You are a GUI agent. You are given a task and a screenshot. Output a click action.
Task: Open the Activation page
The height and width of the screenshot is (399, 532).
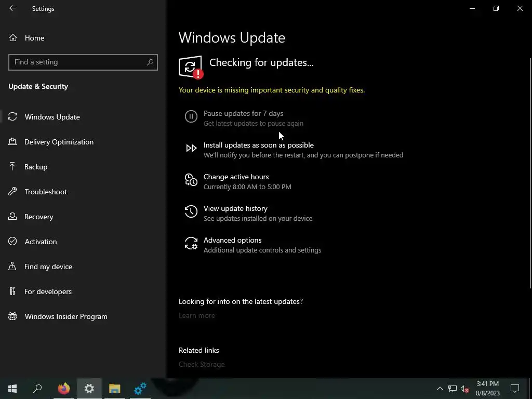83,242
